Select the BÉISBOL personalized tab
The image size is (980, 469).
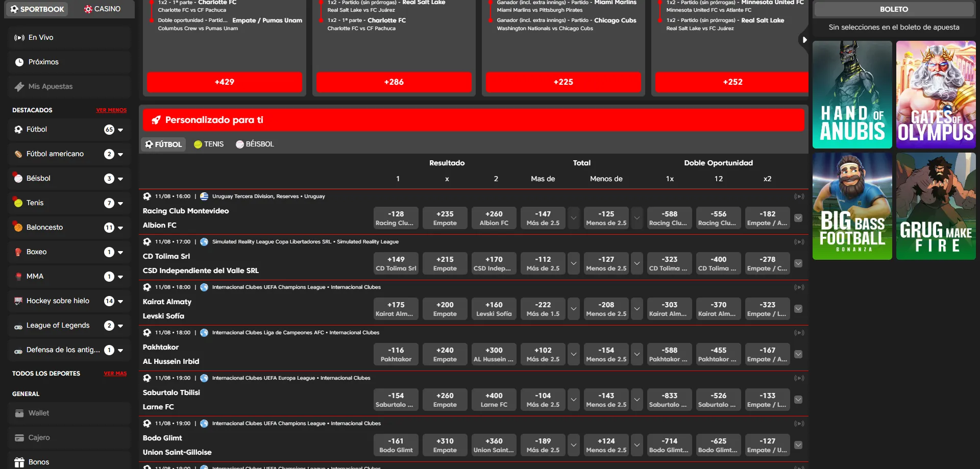255,144
